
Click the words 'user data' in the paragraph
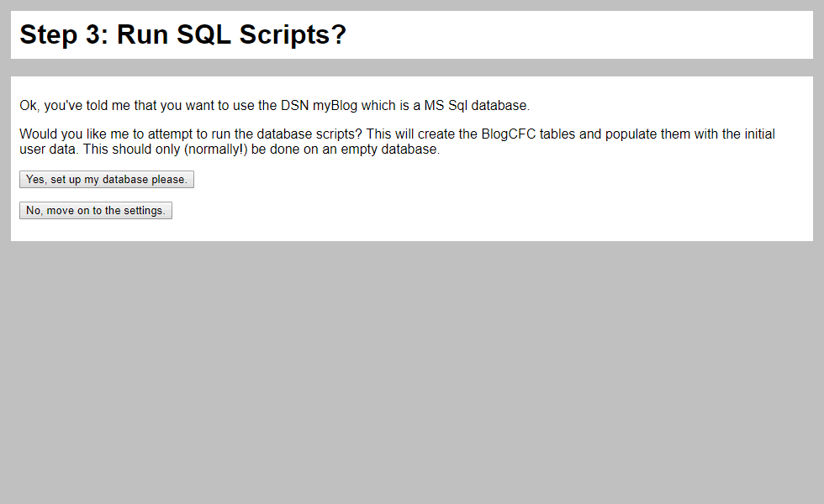click(47, 150)
